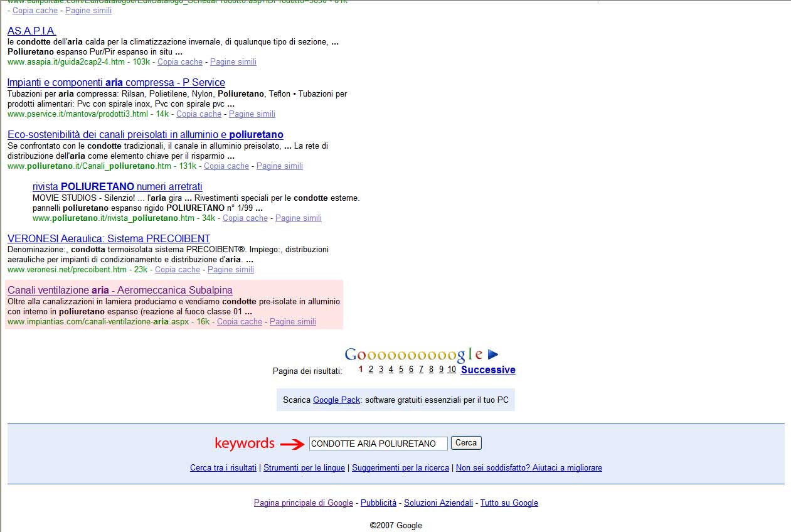View Copia cache for the veronesi.net result
This screenshot has width=791, height=532.
pyautogui.click(x=178, y=270)
